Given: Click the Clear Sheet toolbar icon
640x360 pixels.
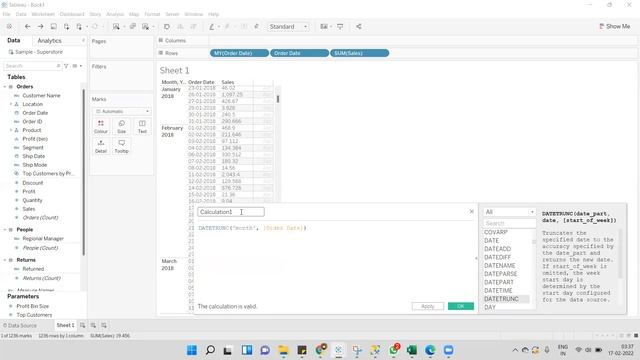Looking at the screenshot, I should pyautogui.click(x=146, y=27).
